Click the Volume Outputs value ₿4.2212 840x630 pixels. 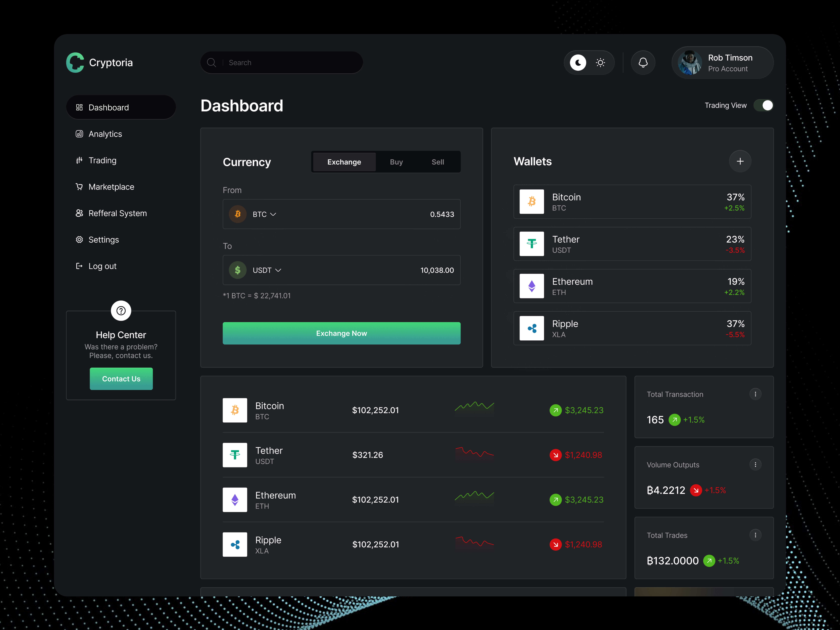(666, 490)
